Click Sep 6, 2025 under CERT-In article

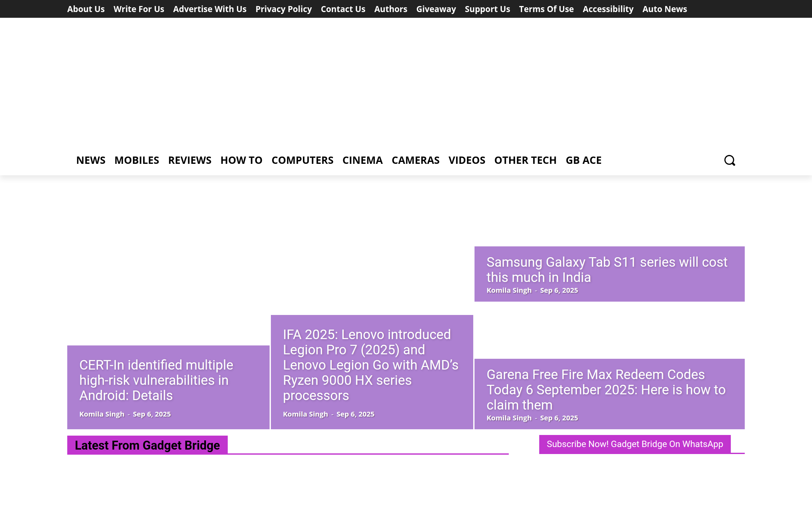(x=152, y=414)
